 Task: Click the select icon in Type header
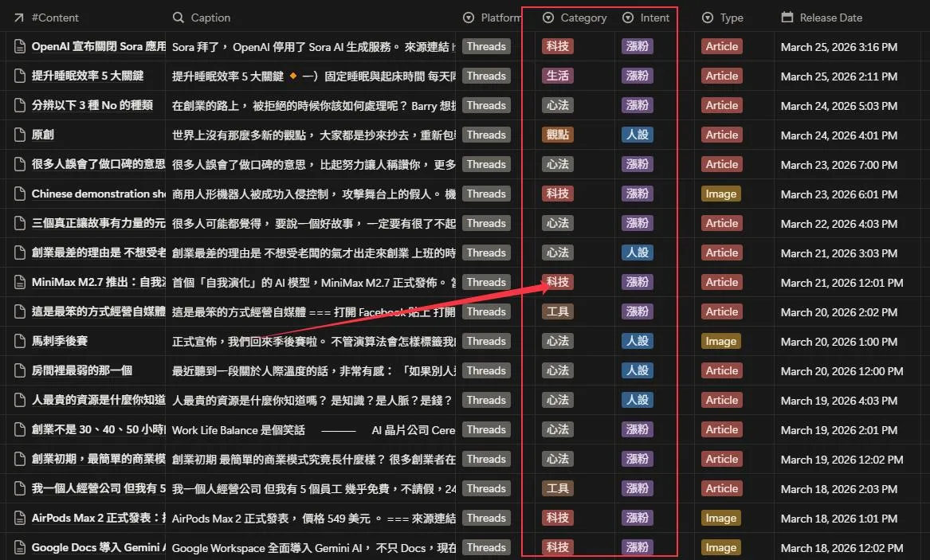click(708, 18)
